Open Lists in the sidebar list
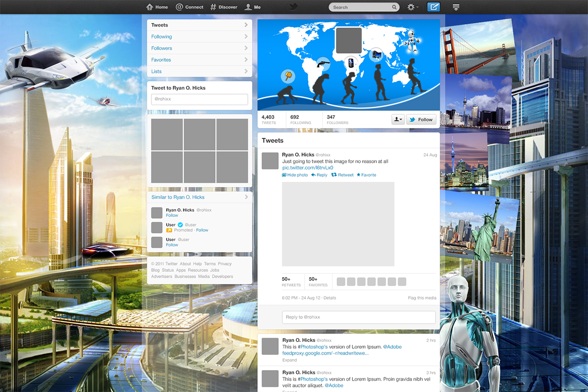The image size is (588, 392). (199, 71)
